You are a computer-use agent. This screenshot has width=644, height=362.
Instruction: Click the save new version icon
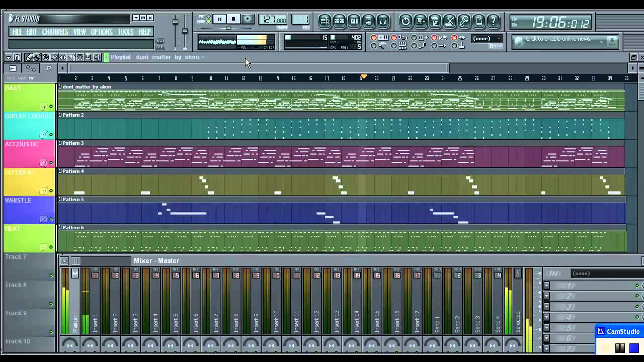click(x=420, y=21)
